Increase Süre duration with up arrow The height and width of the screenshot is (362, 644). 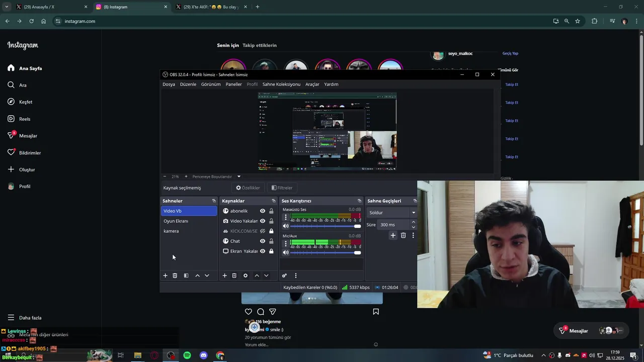(414, 222)
